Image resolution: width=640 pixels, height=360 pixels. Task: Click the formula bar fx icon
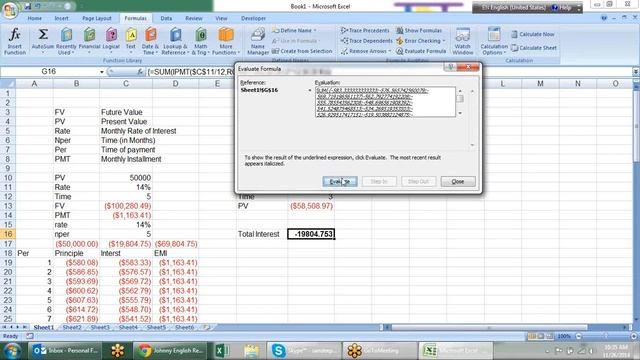click(140, 72)
